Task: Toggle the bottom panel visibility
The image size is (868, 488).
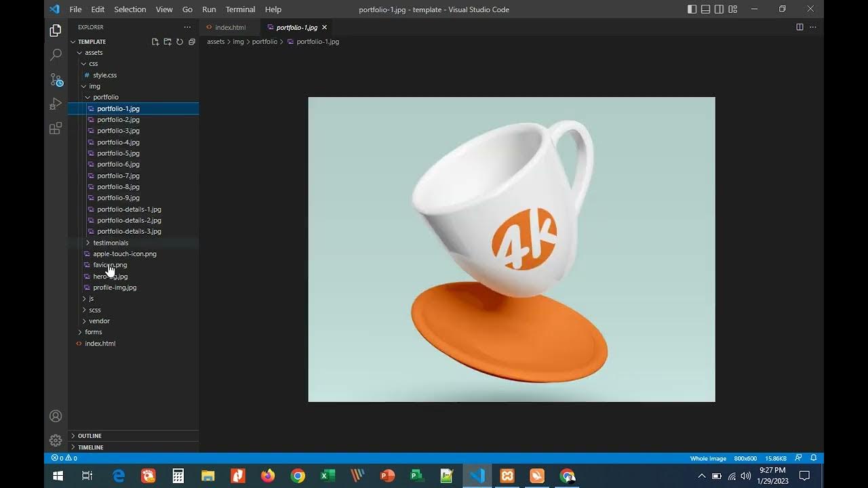Action: [705, 9]
